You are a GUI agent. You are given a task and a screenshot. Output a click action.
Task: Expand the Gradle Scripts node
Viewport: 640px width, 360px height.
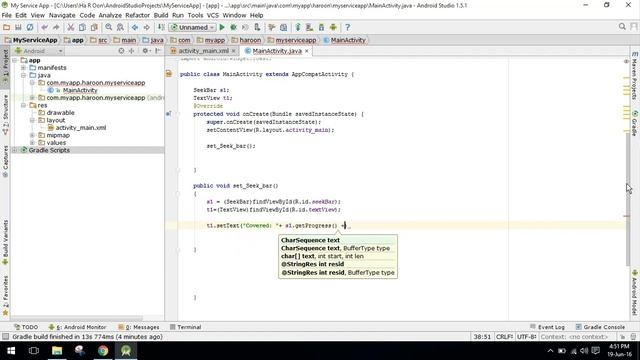[x=15, y=150]
